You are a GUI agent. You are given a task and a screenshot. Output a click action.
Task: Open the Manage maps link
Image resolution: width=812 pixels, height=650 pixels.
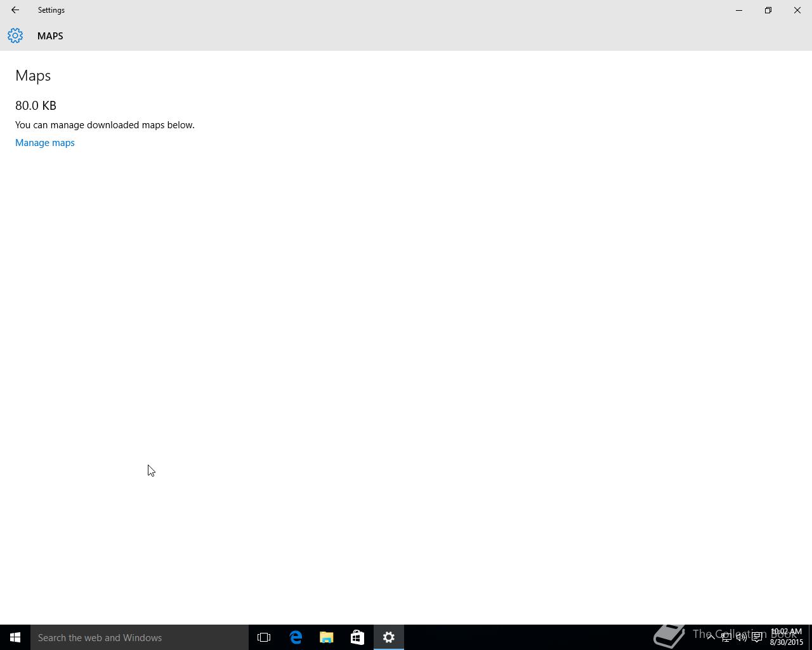[45, 143]
